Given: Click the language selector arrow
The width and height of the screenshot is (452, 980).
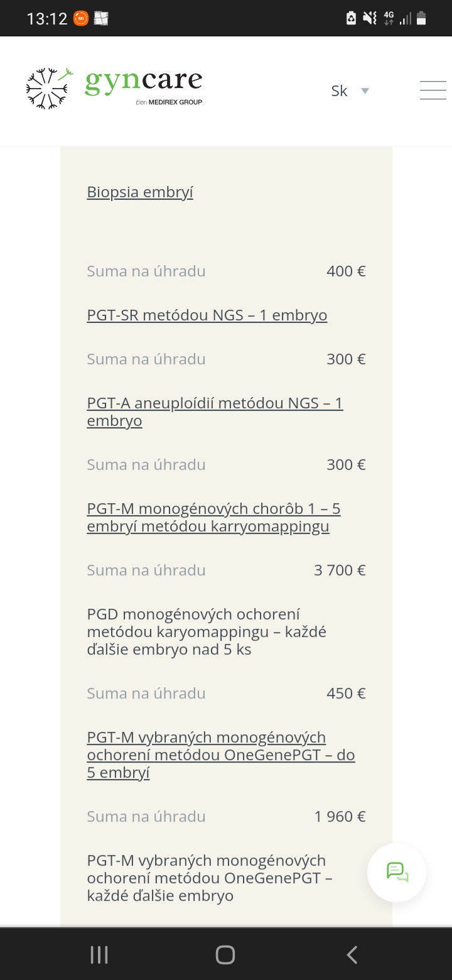Looking at the screenshot, I should pos(365,91).
